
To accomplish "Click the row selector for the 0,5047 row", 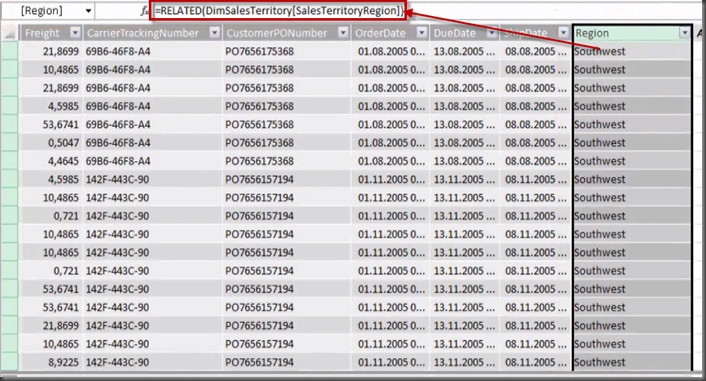I will (x=9, y=143).
